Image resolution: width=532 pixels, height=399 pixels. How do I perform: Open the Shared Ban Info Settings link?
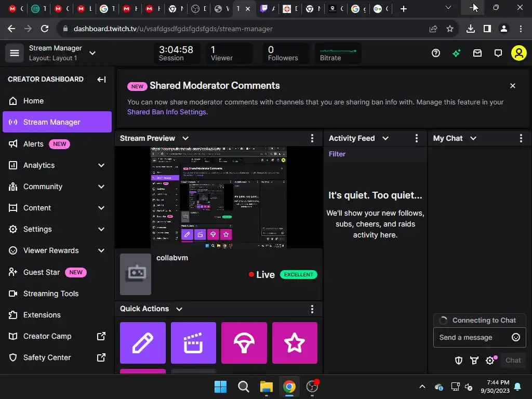click(167, 112)
